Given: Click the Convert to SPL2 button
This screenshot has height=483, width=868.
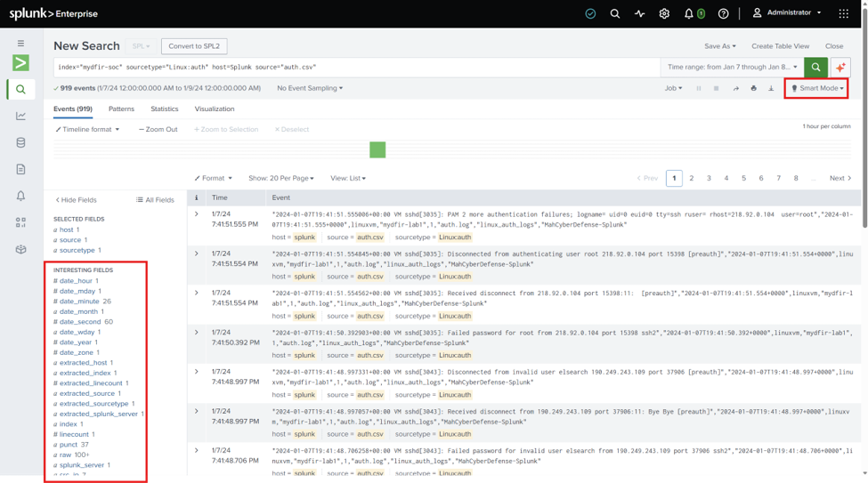Looking at the screenshot, I should pos(194,46).
